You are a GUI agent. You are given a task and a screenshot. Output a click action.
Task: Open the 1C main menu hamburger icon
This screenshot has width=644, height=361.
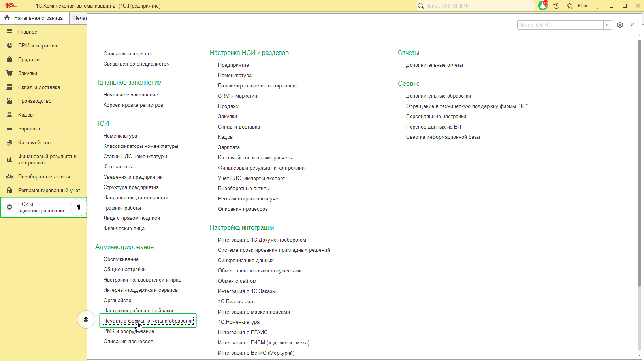pyautogui.click(x=25, y=6)
